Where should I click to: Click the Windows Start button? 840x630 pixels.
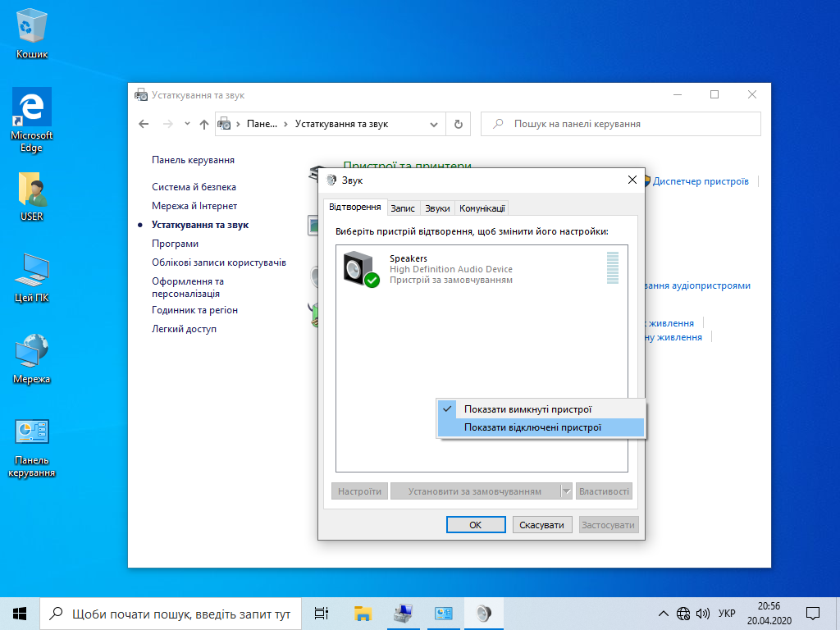(x=20, y=614)
